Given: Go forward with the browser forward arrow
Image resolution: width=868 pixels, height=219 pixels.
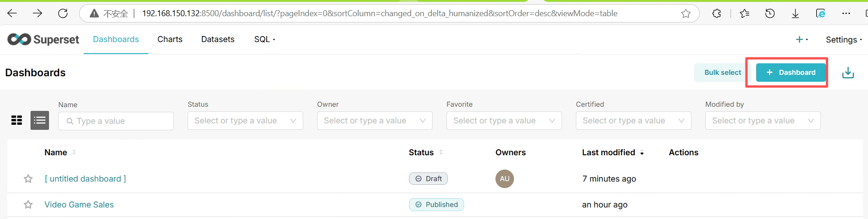Looking at the screenshot, I should [x=37, y=13].
